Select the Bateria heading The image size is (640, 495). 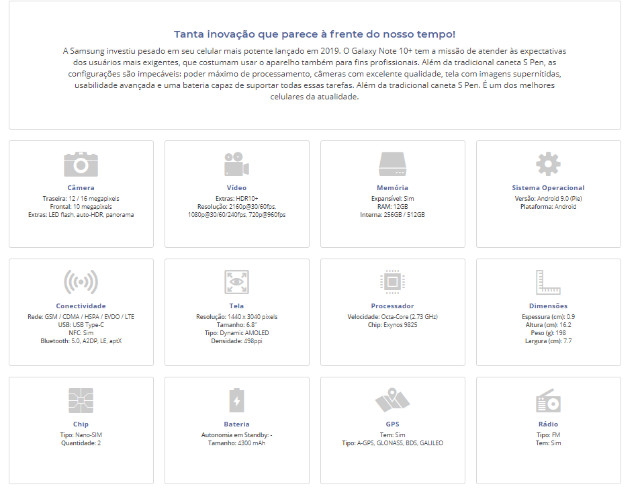(x=236, y=424)
